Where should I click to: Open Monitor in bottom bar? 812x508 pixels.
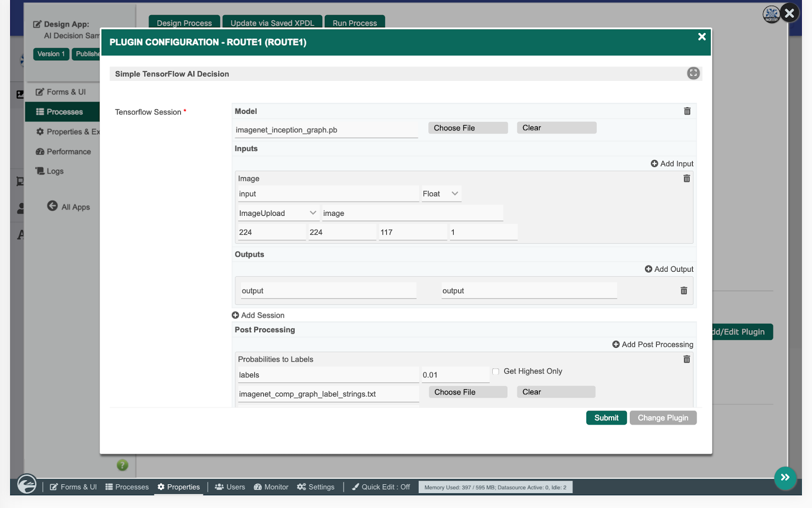tap(271, 487)
